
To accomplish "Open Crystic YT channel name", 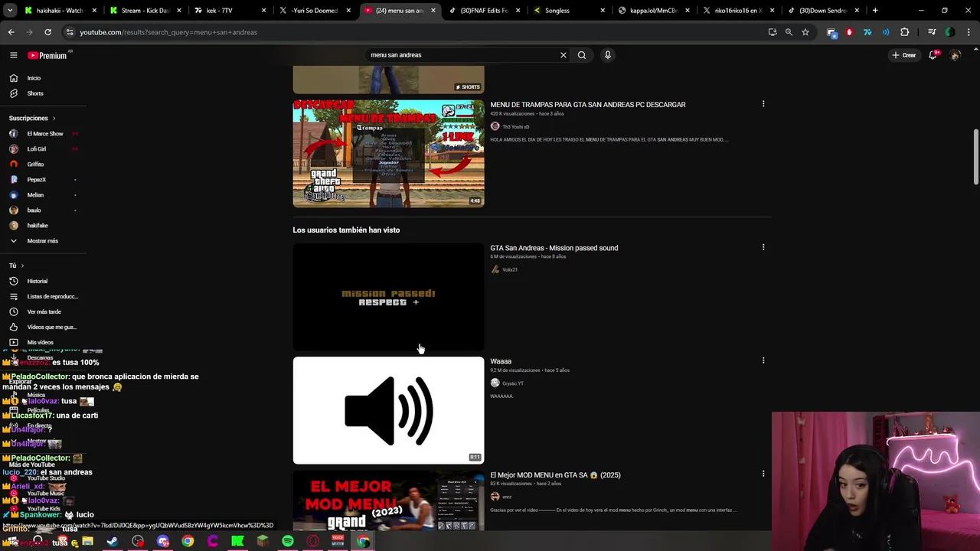I will click(513, 383).
